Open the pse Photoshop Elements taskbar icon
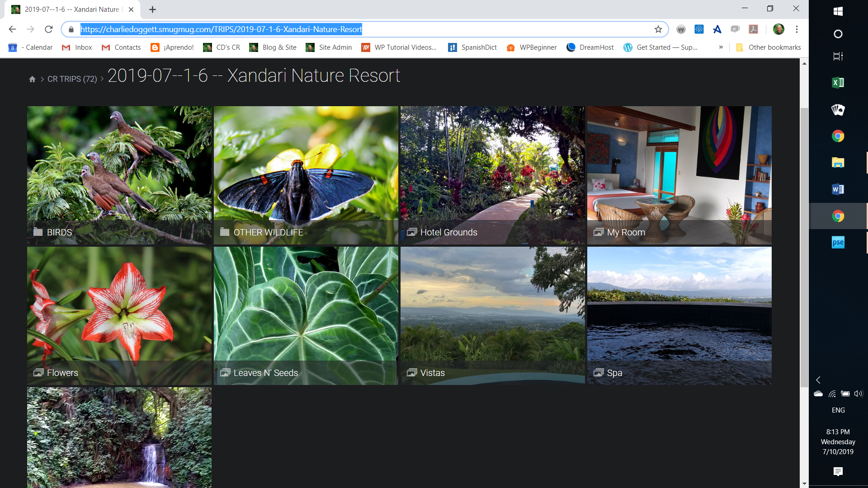Screen dimensions: 868x488 pos(838,243)
